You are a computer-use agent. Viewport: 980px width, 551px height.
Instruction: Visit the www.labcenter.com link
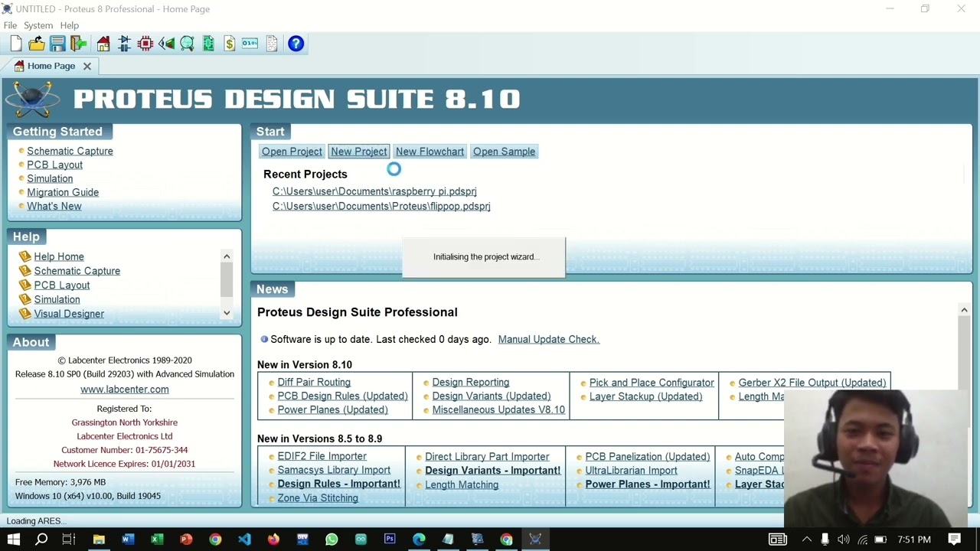(124, 389)
